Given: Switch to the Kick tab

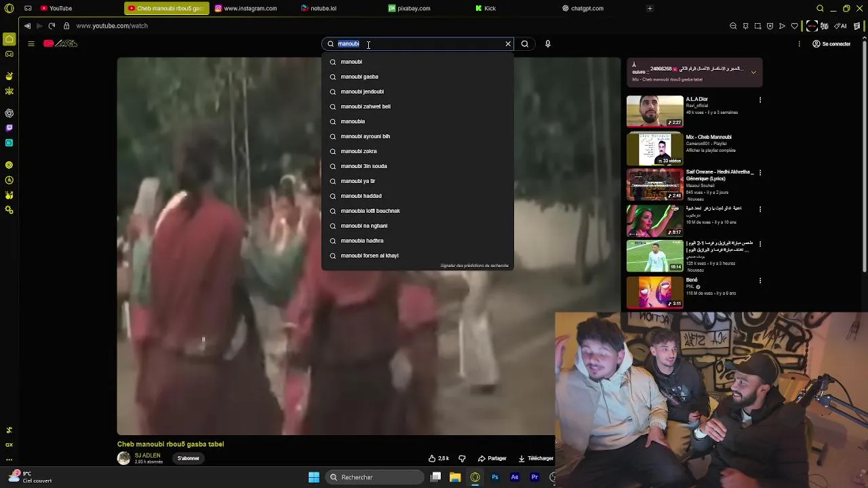Looking at the screenshot, I should point(486,8).
